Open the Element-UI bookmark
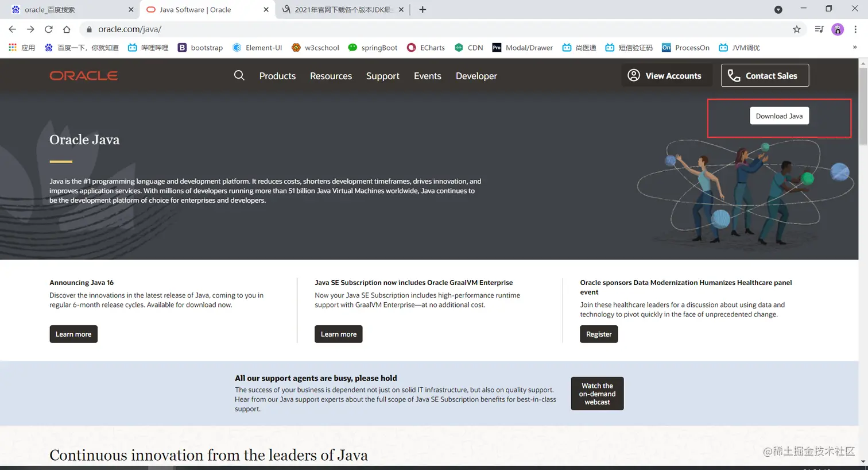 [x=257, y=48]
